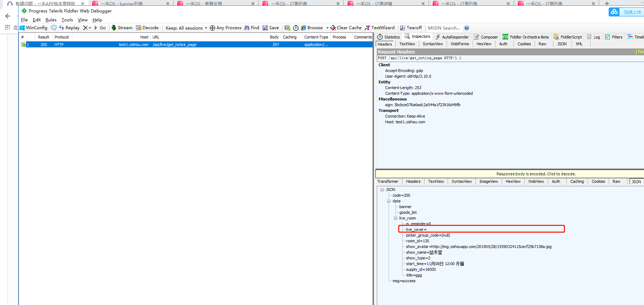This screenshot has width=644, height=305.
Task: Select the request XML tab
Action: pos(579,44)
